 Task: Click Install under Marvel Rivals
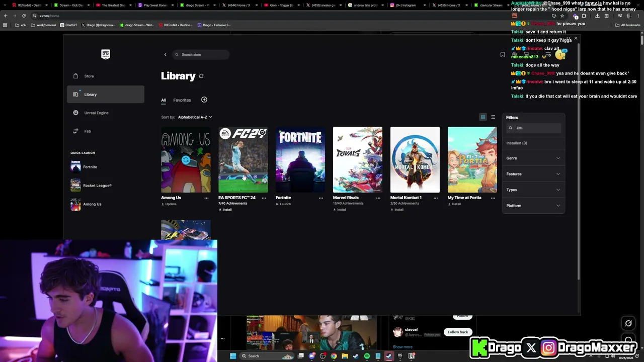tap(340, 210)
